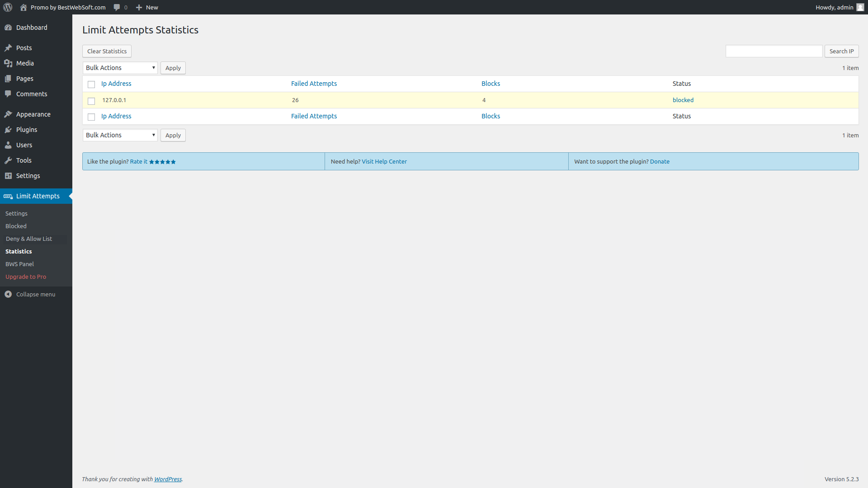Click the Dashboard gauge icon

(x=8, y=28)
